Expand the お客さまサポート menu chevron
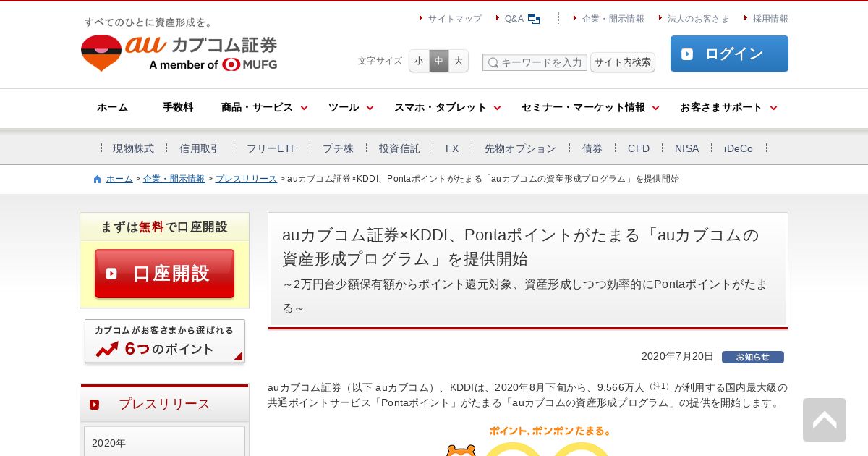868x456 pixels. (x=773, y=108)
